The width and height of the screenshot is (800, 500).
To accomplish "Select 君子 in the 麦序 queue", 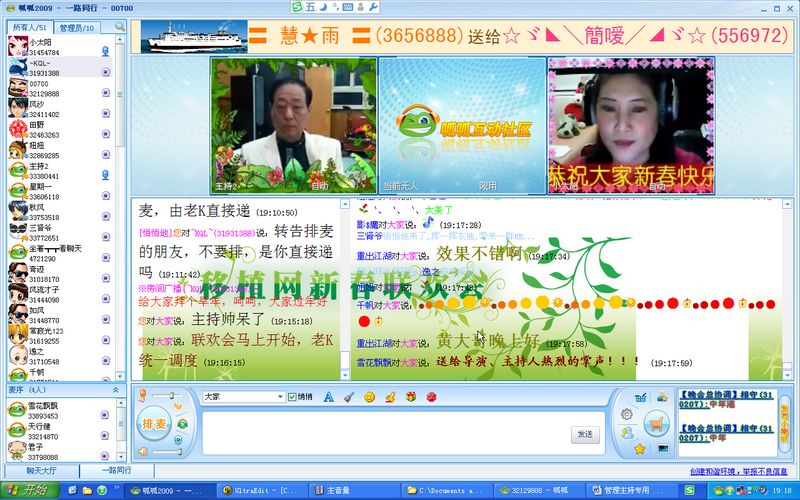I will tap(59, 452).
